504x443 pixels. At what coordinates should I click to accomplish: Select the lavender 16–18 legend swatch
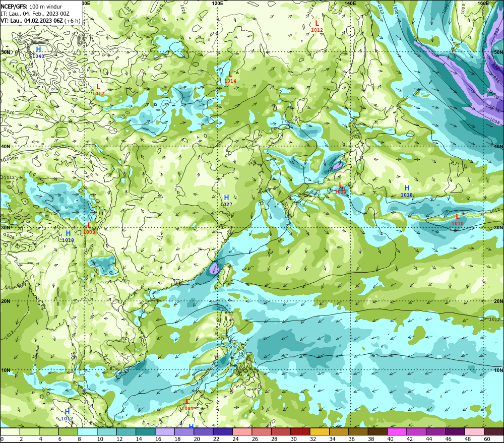(x=165, y=432)
